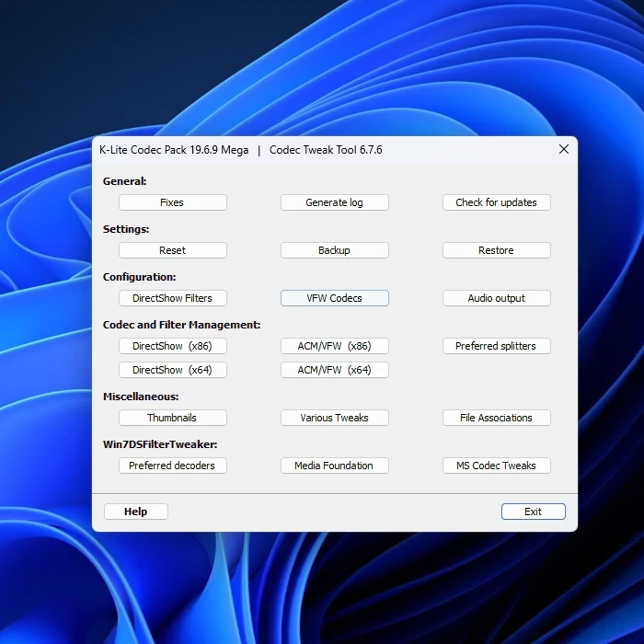This screenshot has width=644, height=644.
Task: Open DirectShow (x86) management
Action: tap(173, 346)
